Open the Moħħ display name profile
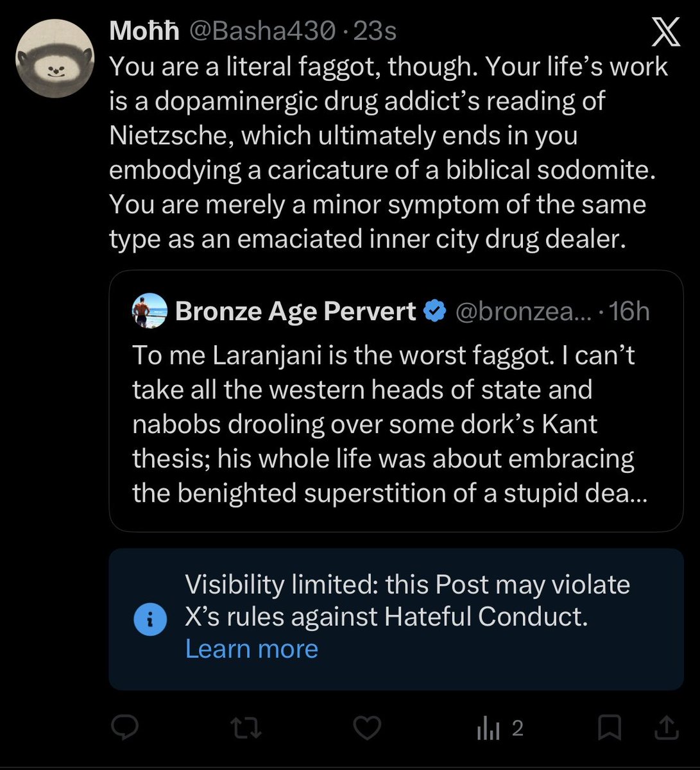Screen dimensions: 700x770 click(144, 31)
